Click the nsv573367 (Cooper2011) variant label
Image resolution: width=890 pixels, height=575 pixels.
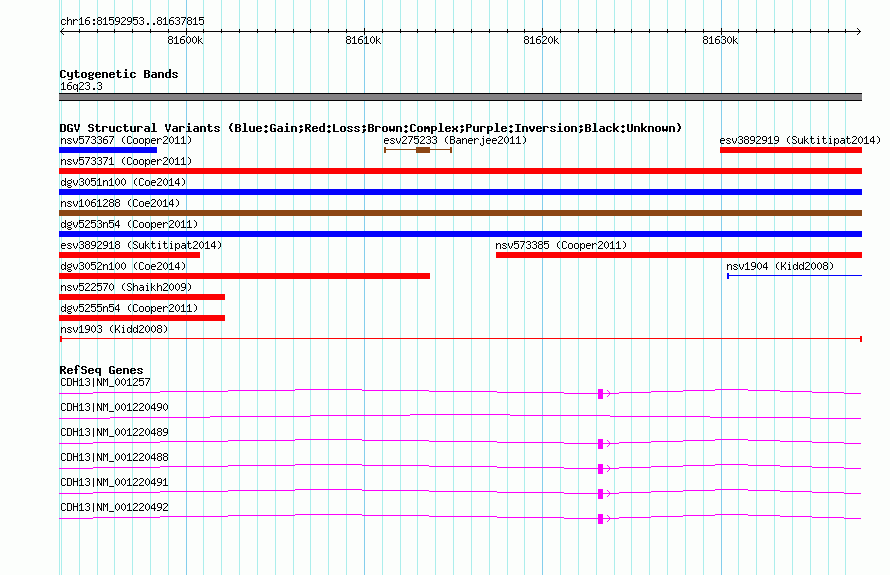pyautogui.click(x=126, y=140)
